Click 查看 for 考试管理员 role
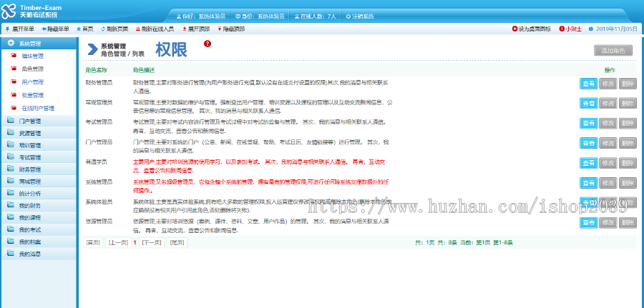Screen dimensions: 644x308 point(589,123)
